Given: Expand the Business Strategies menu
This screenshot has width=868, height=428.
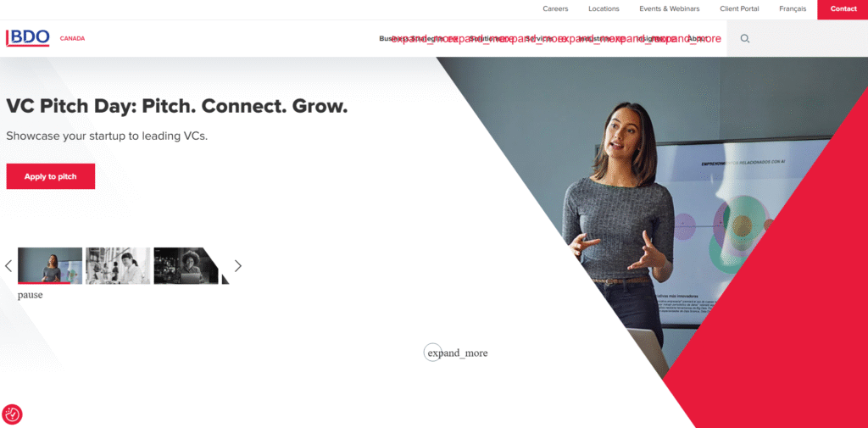Looking at the screenshot, I should tap(411, 39).
